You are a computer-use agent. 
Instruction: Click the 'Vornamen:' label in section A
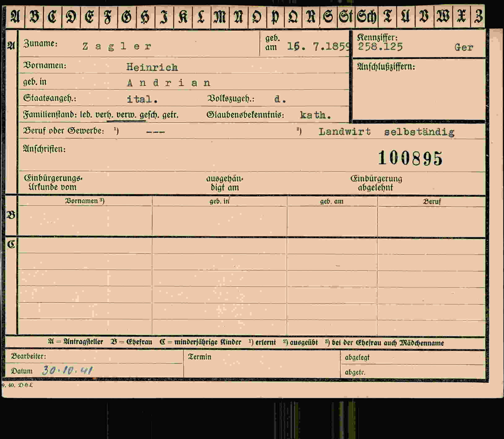tap(45, 65)
